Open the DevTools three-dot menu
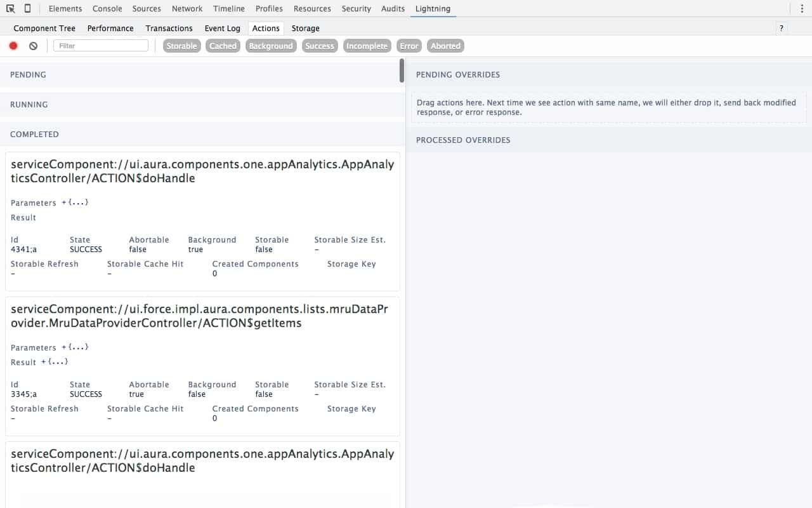The height and width of the screenshot is (508, 812). [802, 9]
